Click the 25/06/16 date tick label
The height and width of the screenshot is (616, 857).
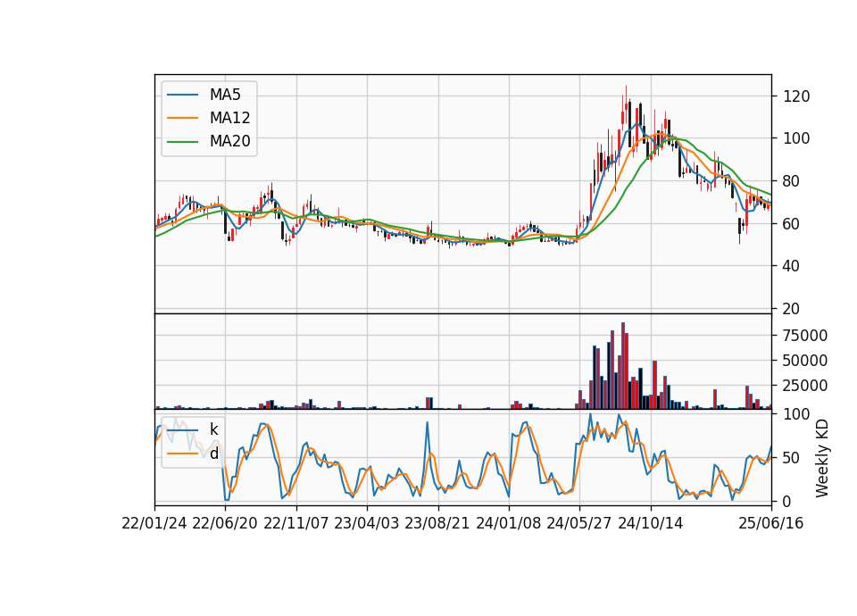[771, 524]
